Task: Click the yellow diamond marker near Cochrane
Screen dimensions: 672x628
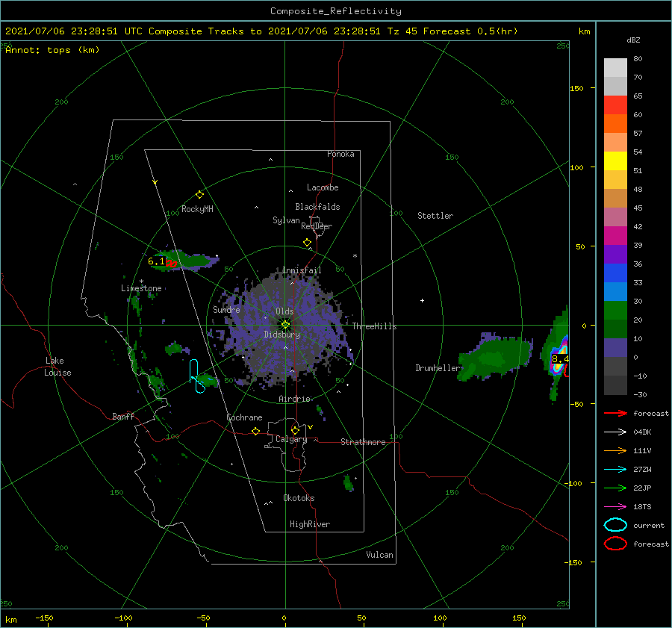Action: click(x=255, y=431)
